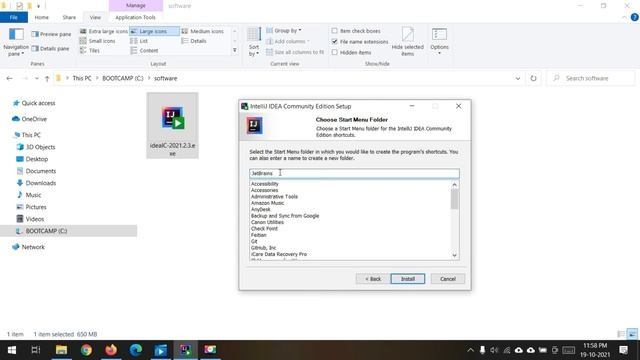
Task: Switch to Tiles layout
Action: pyautogui.click(x=90, y=51)
